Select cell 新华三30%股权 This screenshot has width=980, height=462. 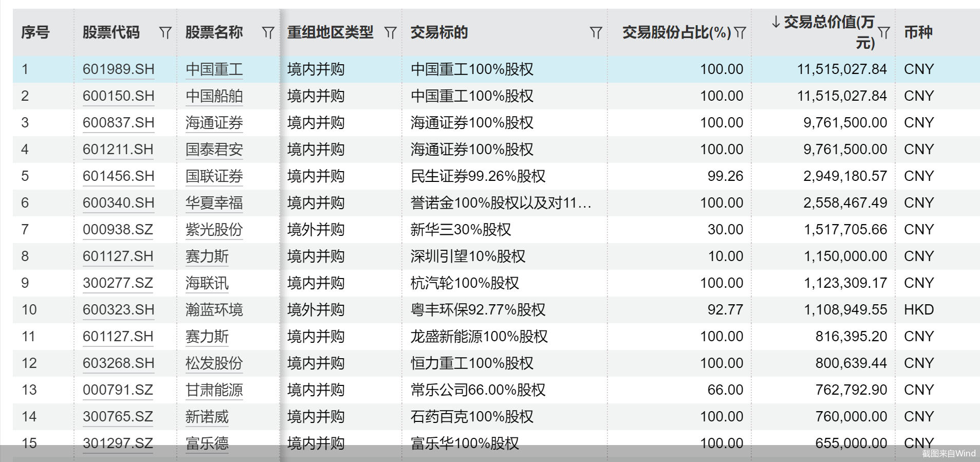click(461, 230)
